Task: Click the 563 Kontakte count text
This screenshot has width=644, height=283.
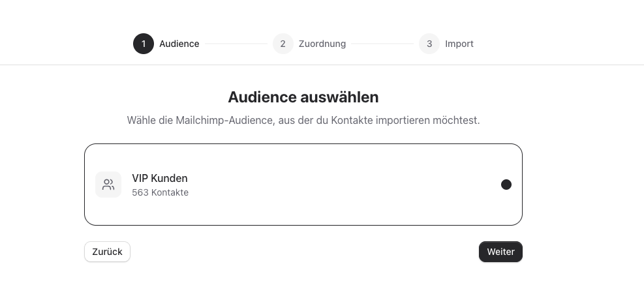Action: [160, 192]
